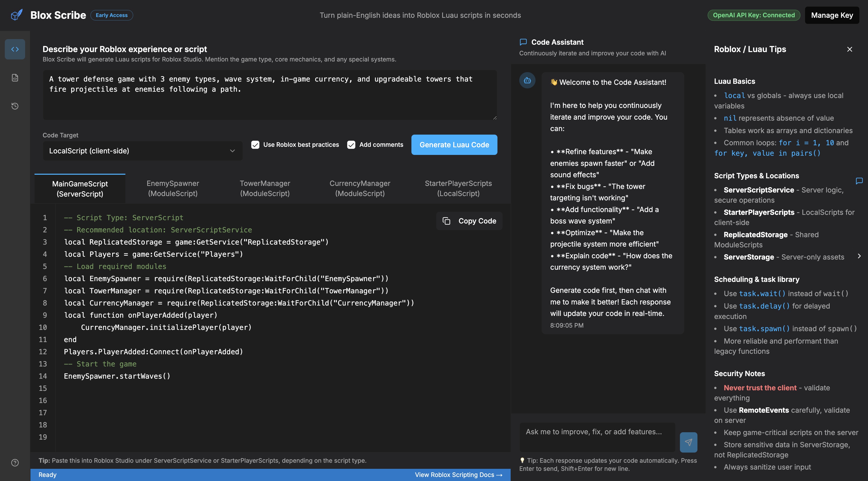Uncheck Use Roblox best practices
This screenshot has width=868, height=481.
point(255,145)
